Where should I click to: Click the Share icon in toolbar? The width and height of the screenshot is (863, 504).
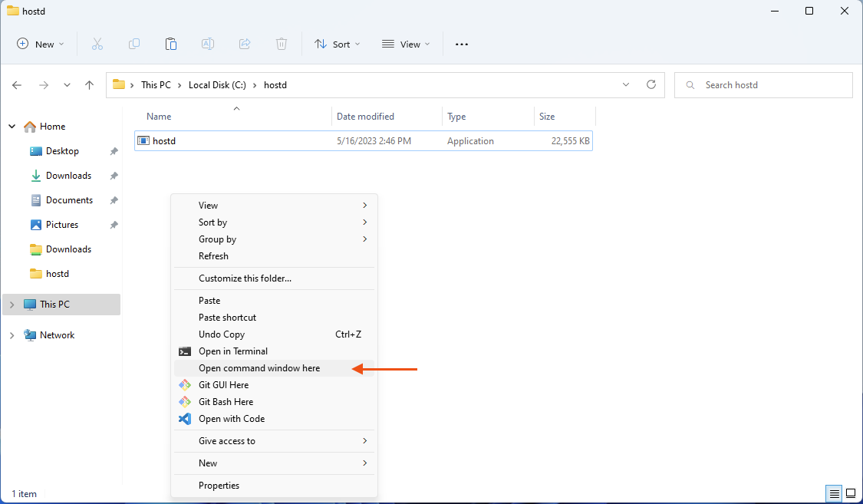point(245,44)
